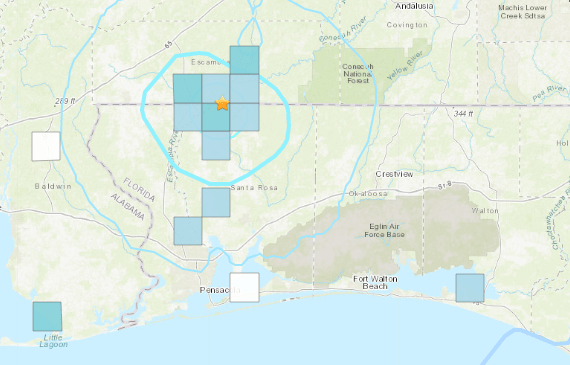Click the light blue square left of Santa Rosa label
The height and width of the screenshot is (365, 570).
216,202
